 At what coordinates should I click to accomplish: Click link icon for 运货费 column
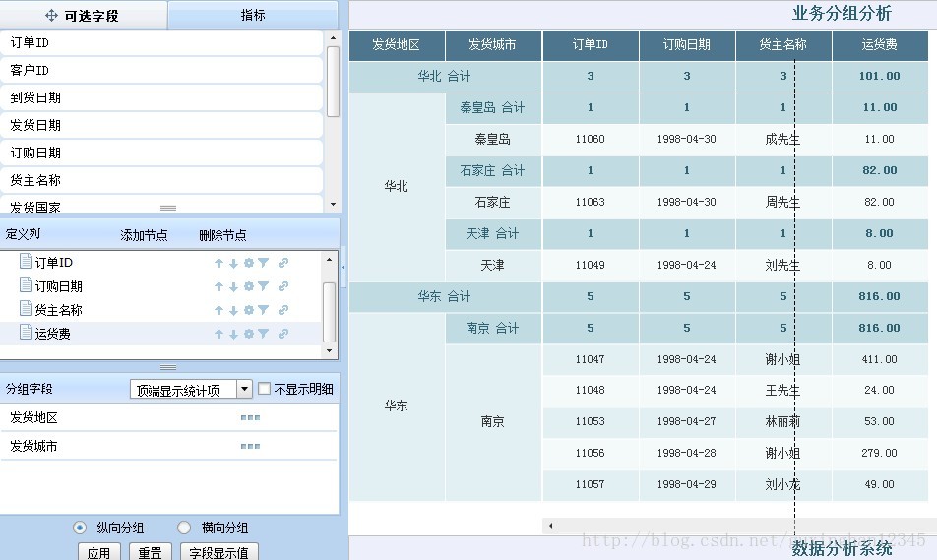click(x=283, y=334)
